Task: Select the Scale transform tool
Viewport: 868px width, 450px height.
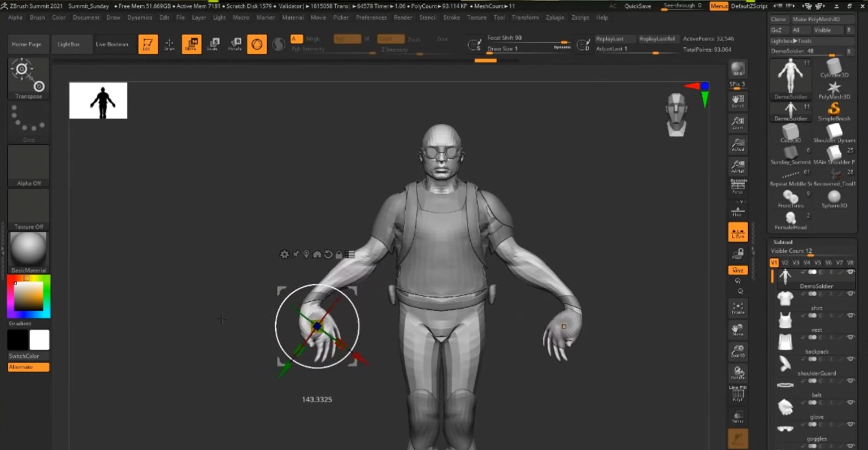Action: tap(213, 44)
